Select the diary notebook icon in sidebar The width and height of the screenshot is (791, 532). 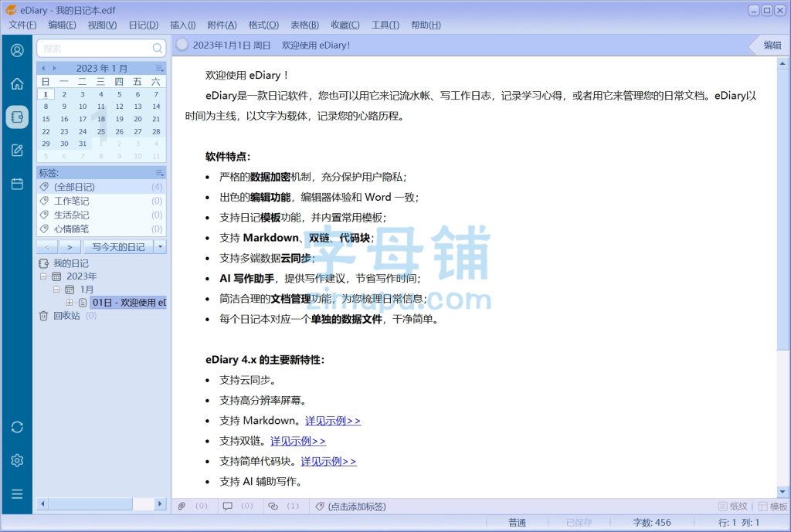point(17,117)
